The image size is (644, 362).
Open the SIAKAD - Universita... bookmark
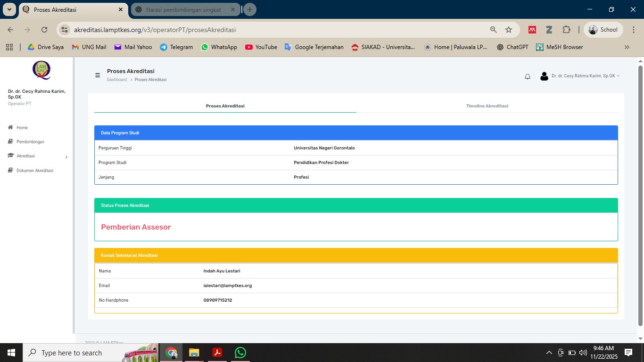(x=383, y=47)
